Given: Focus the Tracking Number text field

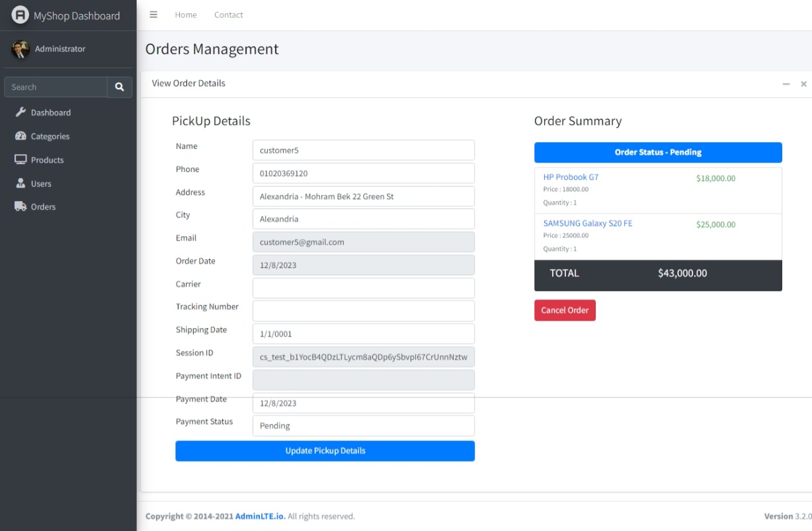Looking at the screenshot, I should pos(363,311).
